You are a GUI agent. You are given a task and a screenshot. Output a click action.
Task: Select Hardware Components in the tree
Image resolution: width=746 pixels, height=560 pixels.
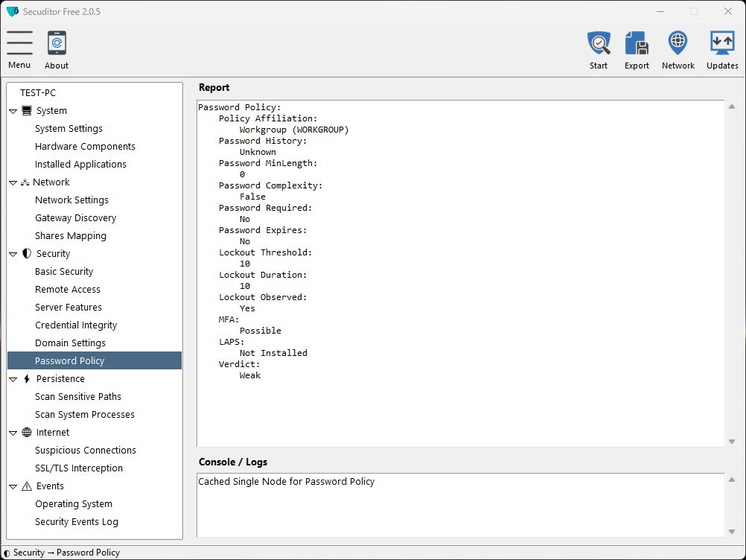coord(85,147)
